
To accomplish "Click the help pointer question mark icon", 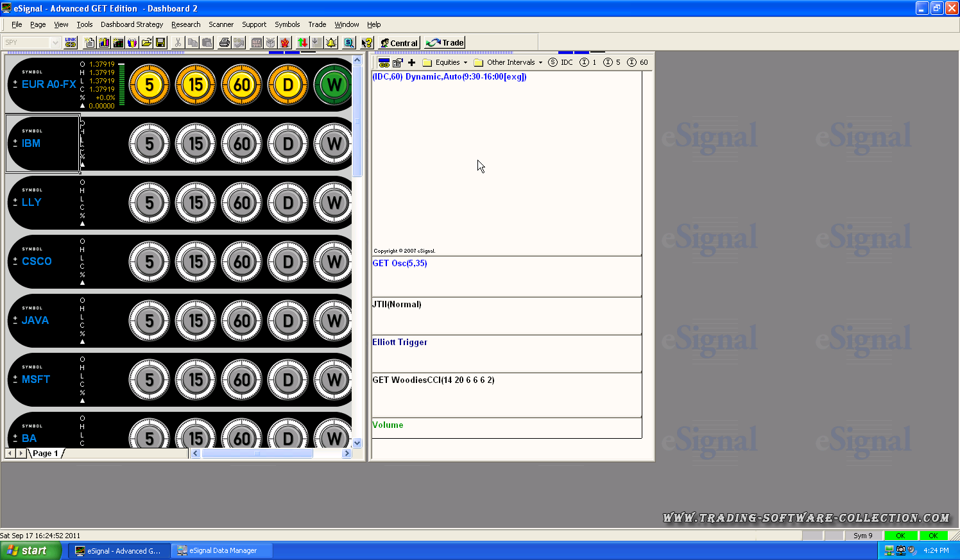I will pos(366,42).
